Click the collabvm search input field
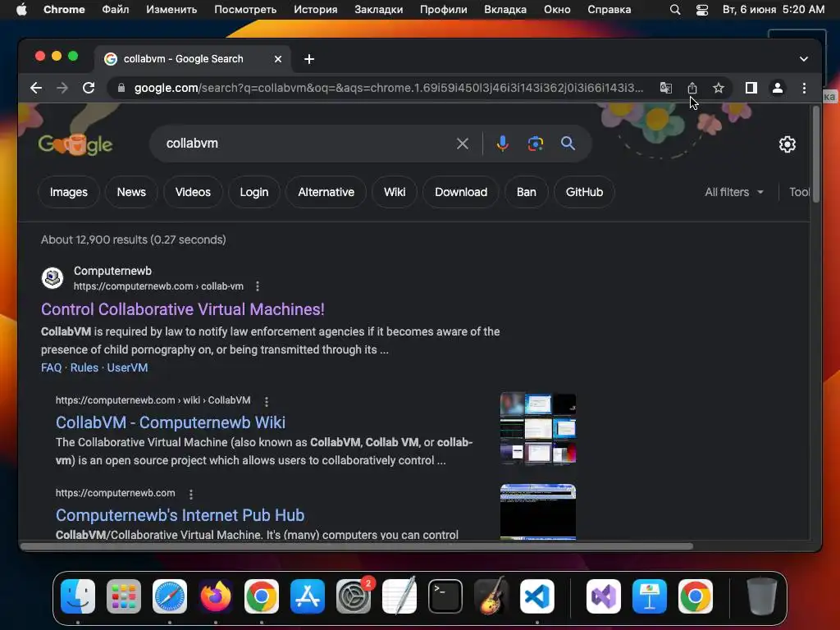The height and width of the screenshot is (630, 840). 305,144
